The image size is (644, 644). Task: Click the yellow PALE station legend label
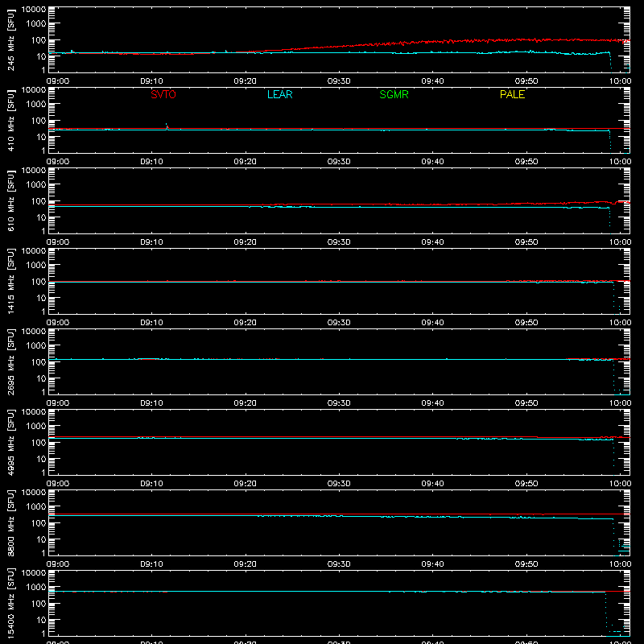click(x=512, y=94)
